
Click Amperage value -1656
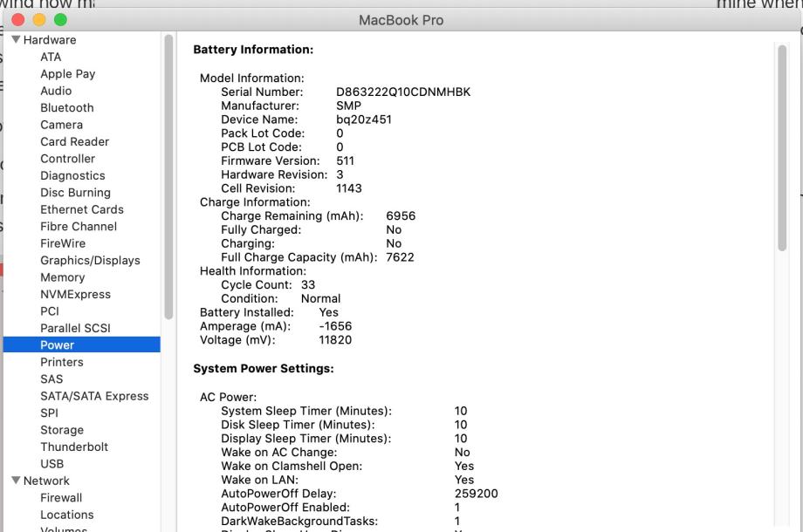pyautogui.click(x=335, y=326)
